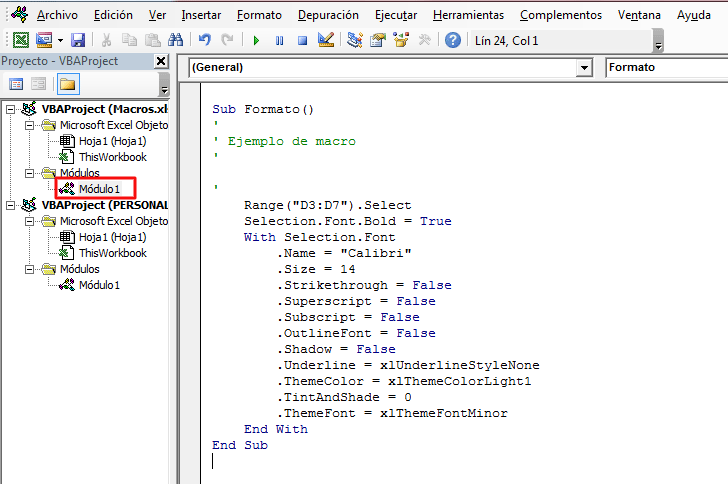Click the View Object icon in project panel

(39, 84)
